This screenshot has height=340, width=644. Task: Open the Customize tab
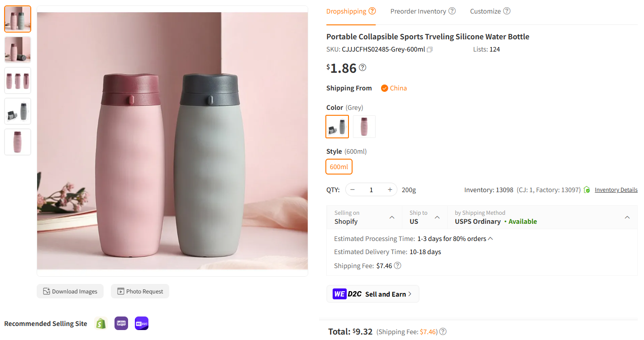(485, 11)
